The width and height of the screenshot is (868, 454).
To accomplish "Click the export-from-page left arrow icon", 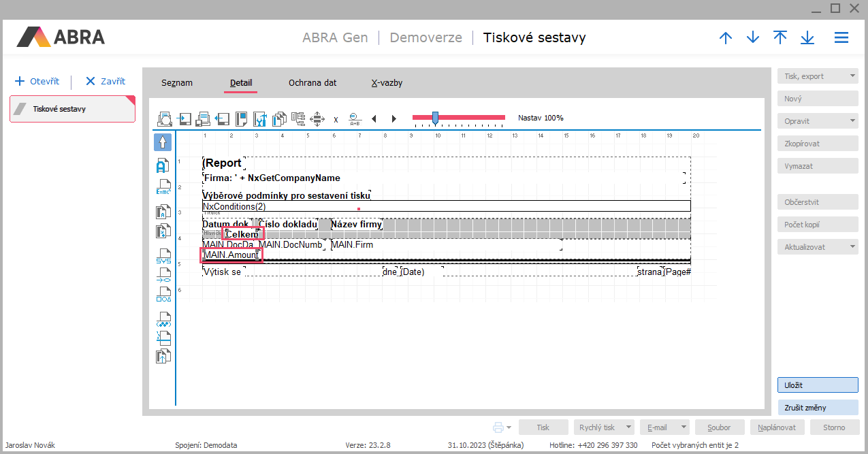I will 222,119.
